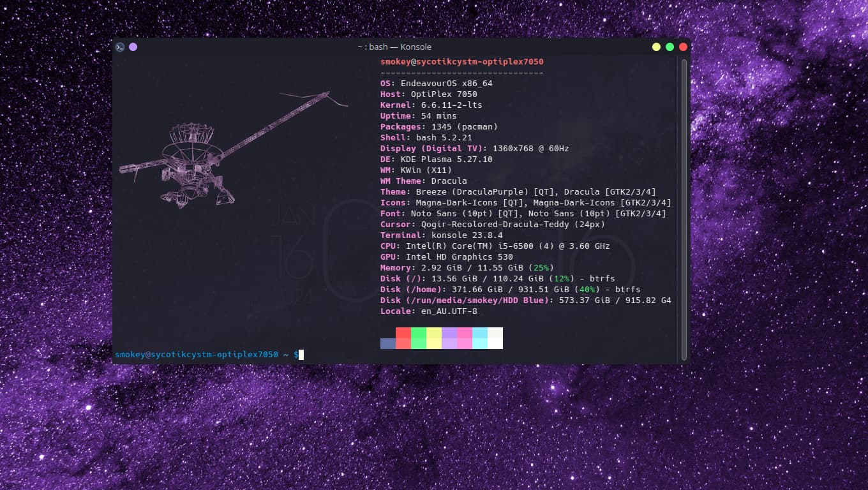Select the lower cyan palette block
Screen dimensions: 868x490
(479, 343)
